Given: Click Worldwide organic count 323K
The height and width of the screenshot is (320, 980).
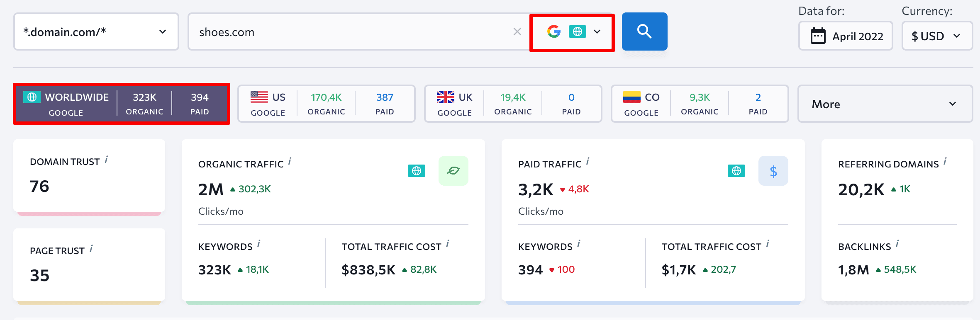Looking at the screenshot, I should (x=144, y=97).
